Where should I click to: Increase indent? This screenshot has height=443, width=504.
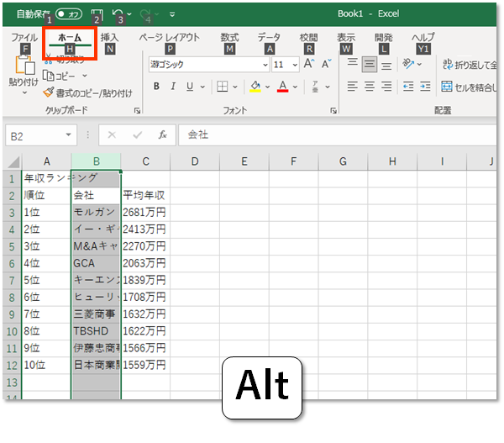click(x=425, y=87)
